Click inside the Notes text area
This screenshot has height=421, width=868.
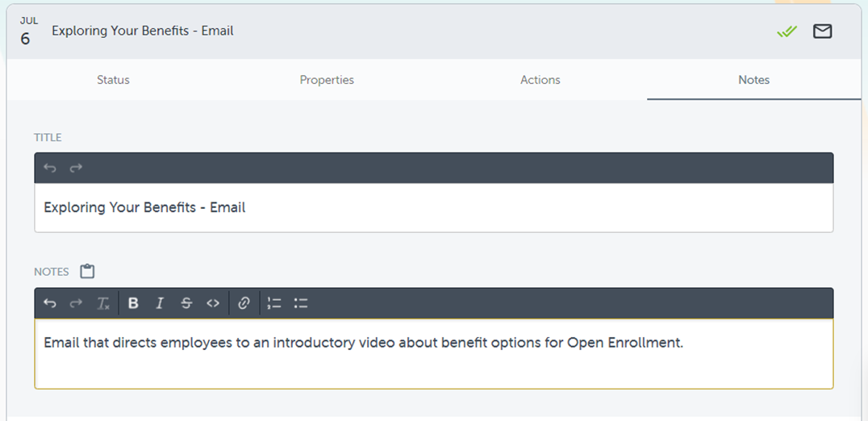point(433,363)
